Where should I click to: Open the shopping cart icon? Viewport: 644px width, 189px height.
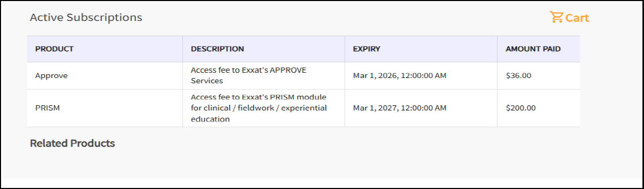[556, 17]
